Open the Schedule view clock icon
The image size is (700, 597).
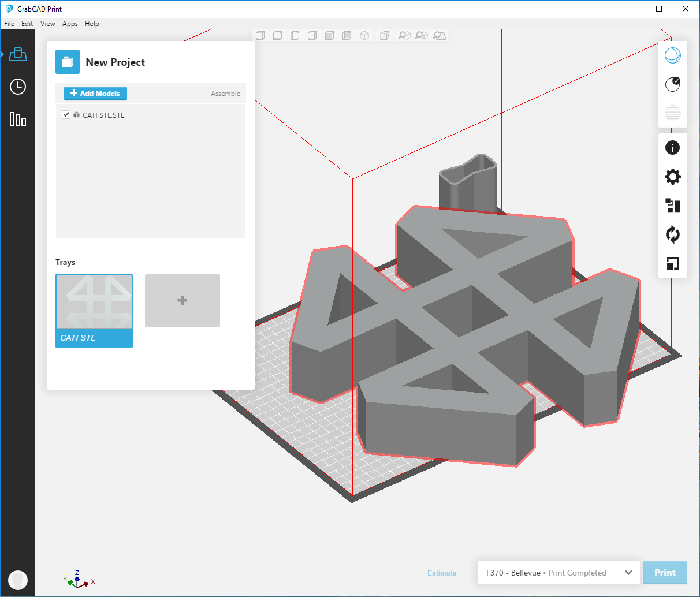point(18,87)
